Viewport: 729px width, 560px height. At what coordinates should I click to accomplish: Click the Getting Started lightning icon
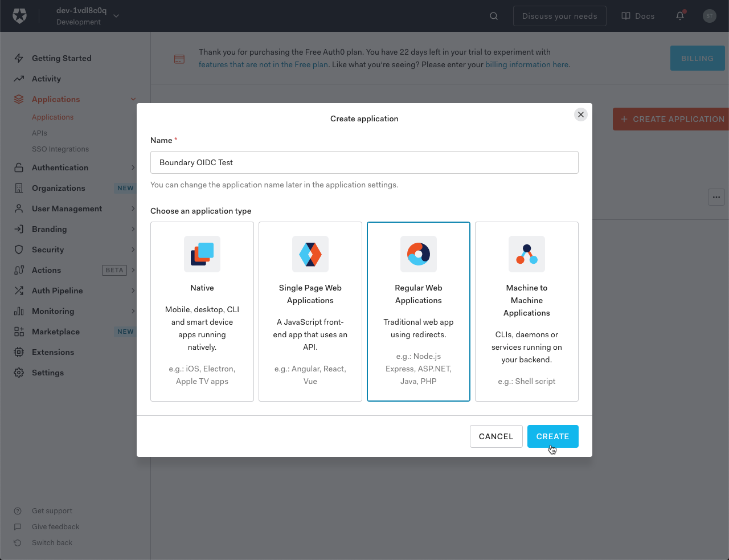pyautogui.click(x=19, y=58)
